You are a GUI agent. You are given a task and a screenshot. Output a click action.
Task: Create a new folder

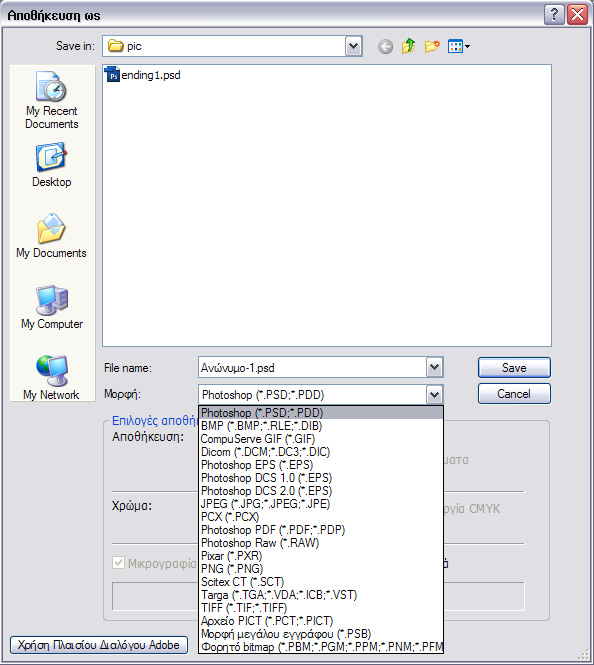click(x=432, y=46)
